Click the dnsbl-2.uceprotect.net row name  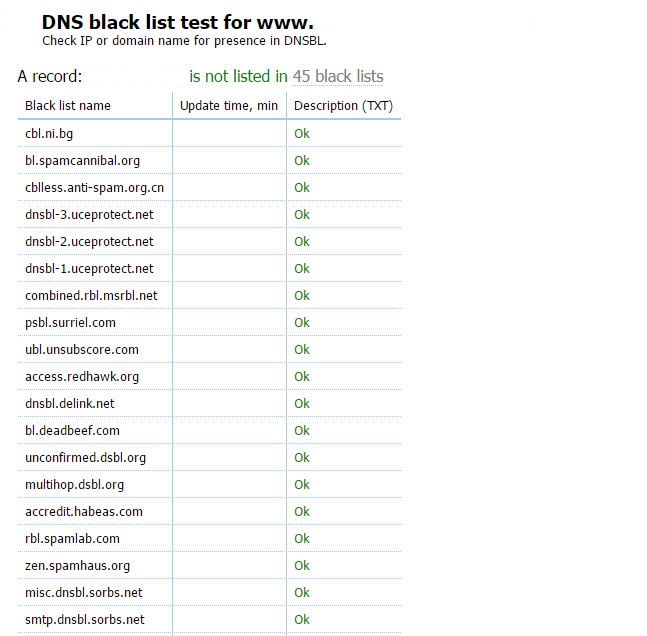[x=89, y=241]
